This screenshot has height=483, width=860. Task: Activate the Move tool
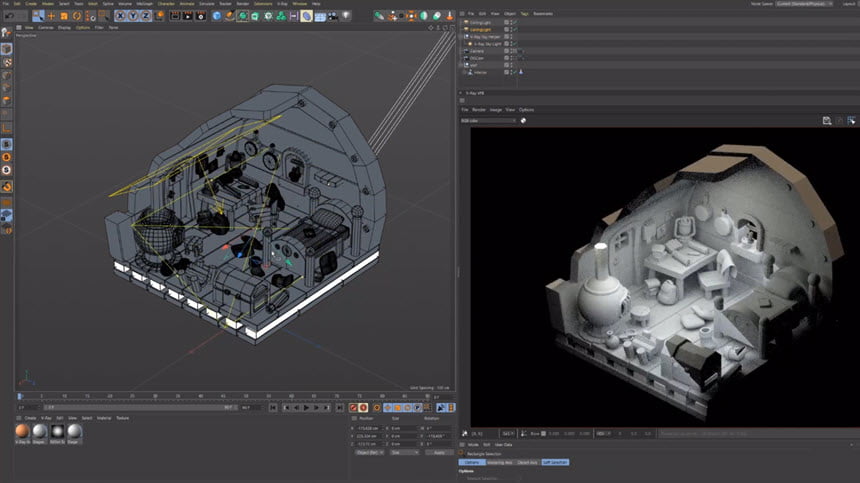tap(51, 16)
